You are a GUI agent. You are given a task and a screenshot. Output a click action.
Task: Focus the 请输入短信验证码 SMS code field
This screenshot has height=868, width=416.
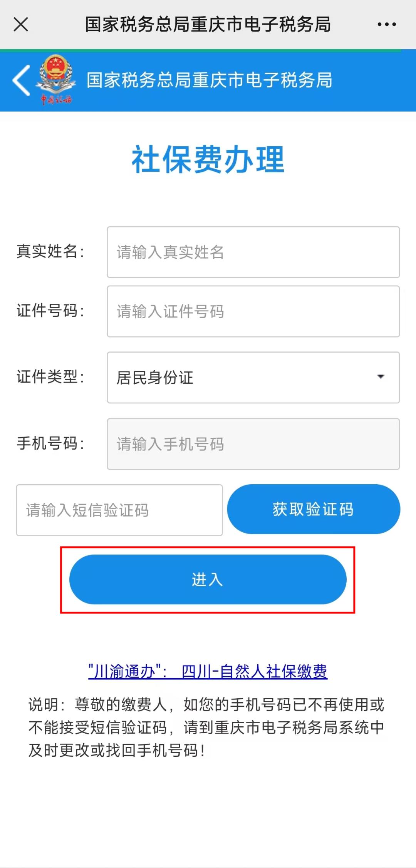[x=119, y=510]
